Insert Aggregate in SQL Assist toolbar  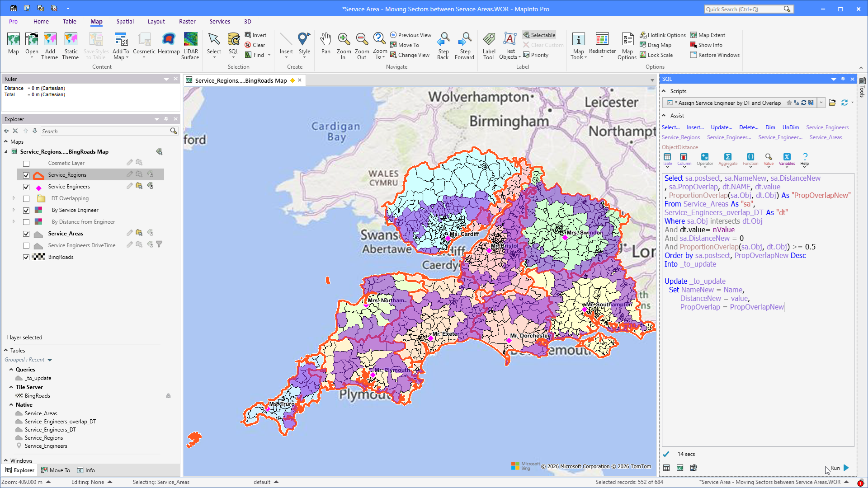[x=728, y=159]
